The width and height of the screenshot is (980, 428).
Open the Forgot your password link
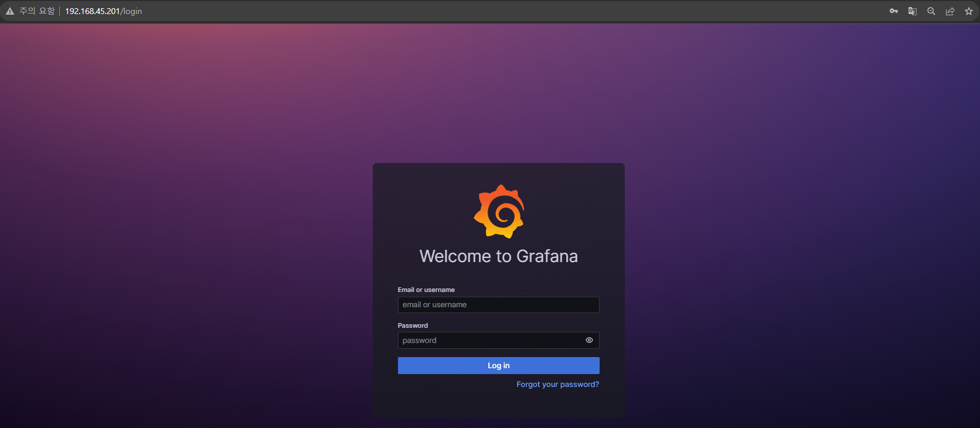pyautogui.click(x=557, y=385)
